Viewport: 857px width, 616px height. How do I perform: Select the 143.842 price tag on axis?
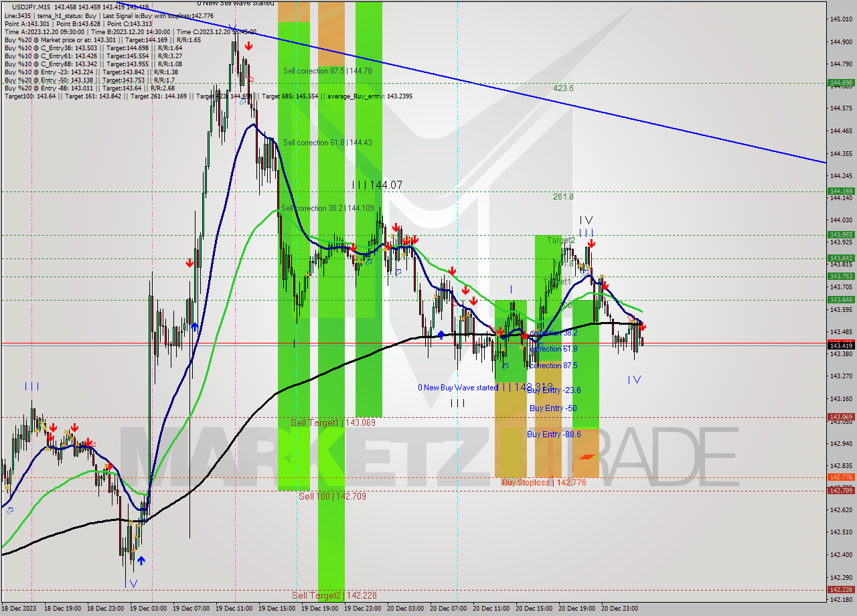pyautogui.click(x=841, y=258)
